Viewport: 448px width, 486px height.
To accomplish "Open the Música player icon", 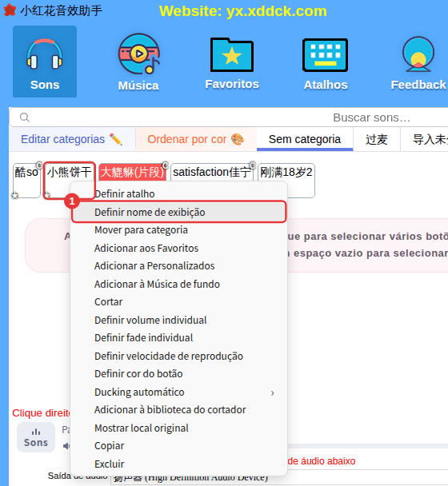I will click(x=138, y=62).
